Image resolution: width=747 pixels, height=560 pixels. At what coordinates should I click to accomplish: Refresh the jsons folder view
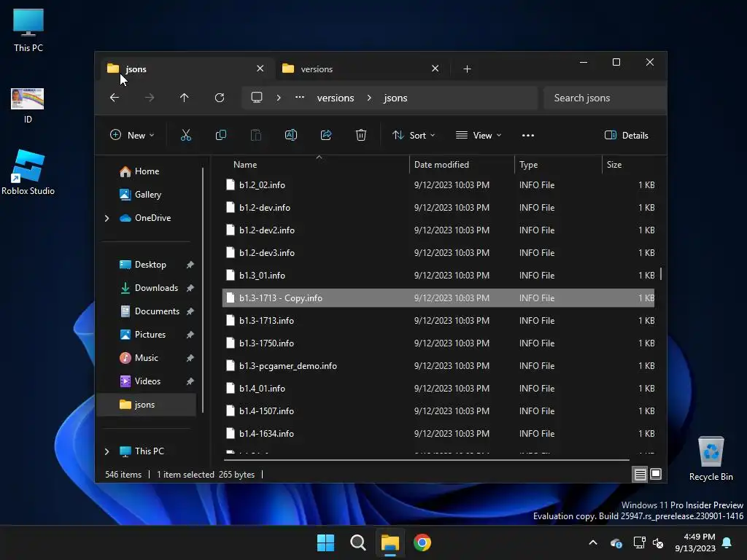coord(220,98)
